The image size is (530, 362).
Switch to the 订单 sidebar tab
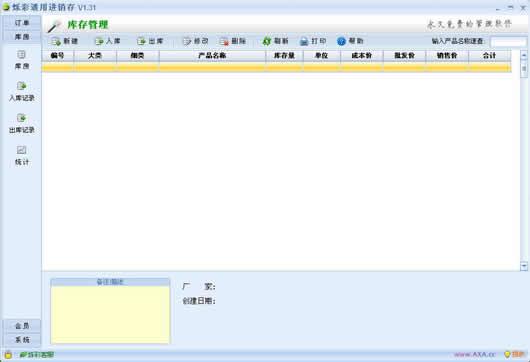click(22, 23)
